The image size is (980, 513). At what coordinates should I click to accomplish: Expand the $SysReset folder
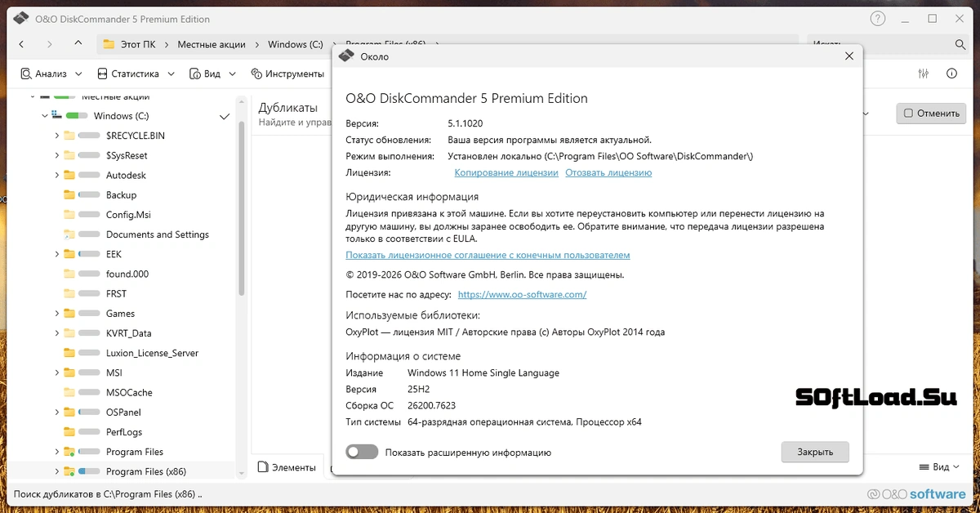pyautogui.click(x=56, y=155)
